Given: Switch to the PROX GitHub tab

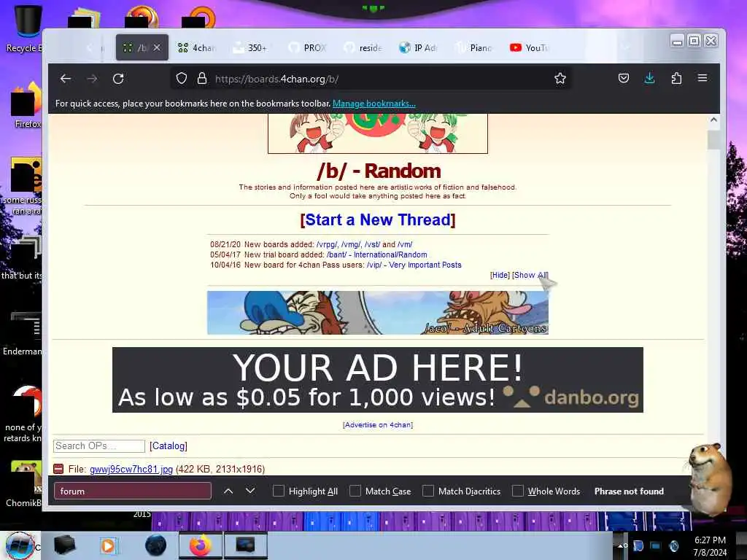Looking at the screenshot, I should coord(307,47).
